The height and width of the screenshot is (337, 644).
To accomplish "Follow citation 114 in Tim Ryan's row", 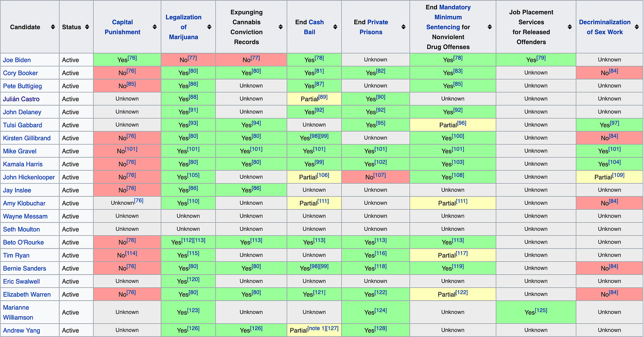I will pyautogui.click(x=131, y=253).
